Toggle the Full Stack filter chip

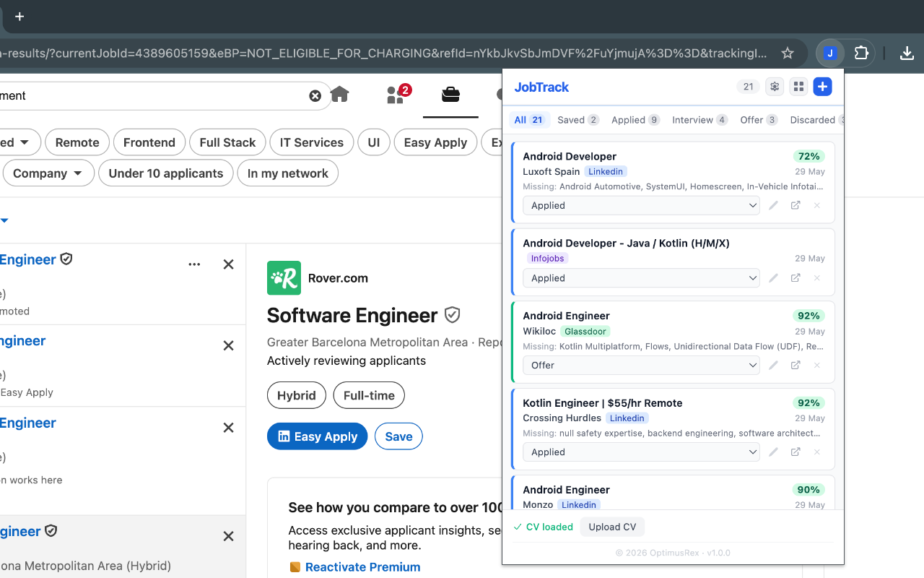[227, 142]
